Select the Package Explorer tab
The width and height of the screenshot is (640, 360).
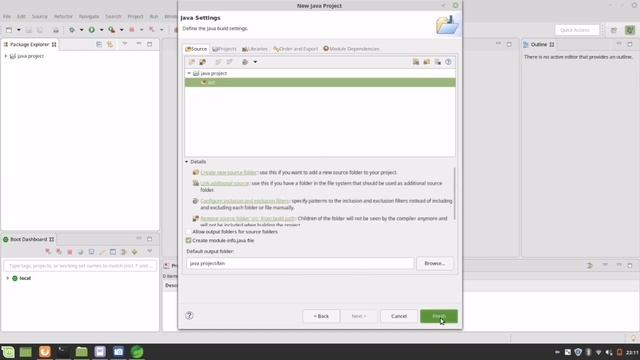click(x=30, y=44)
